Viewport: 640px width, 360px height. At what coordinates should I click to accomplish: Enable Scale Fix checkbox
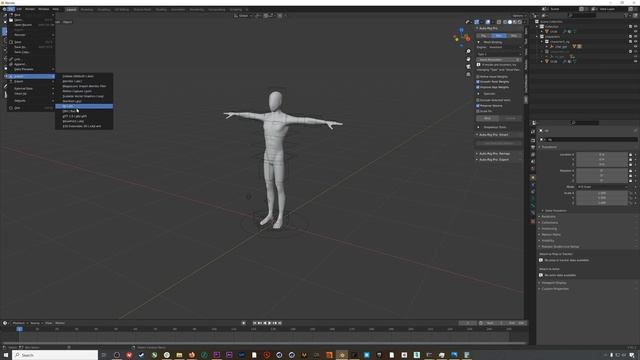click(478, 111)
